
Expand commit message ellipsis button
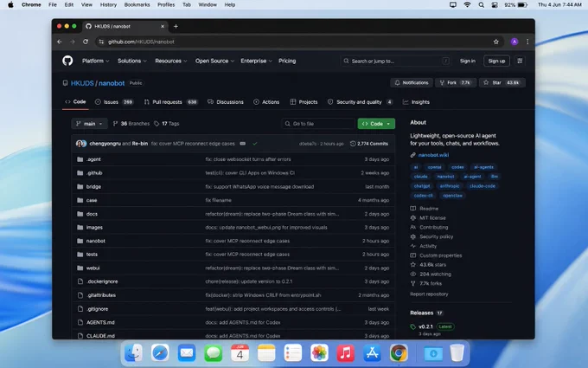[243, 144]
